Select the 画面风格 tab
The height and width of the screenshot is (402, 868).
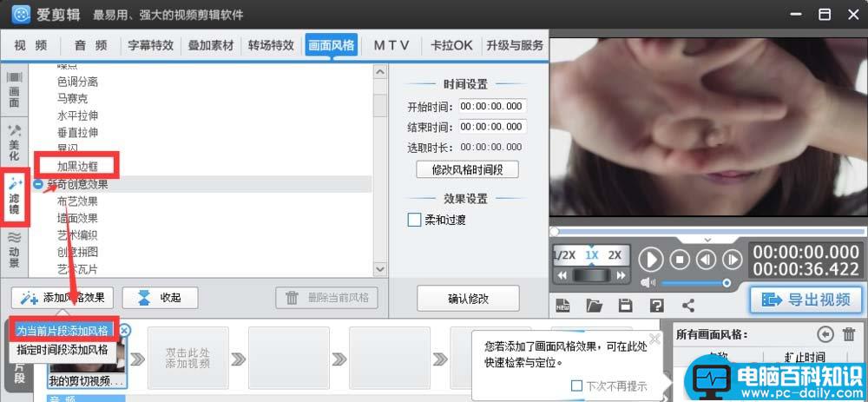(x=331, y=45)
